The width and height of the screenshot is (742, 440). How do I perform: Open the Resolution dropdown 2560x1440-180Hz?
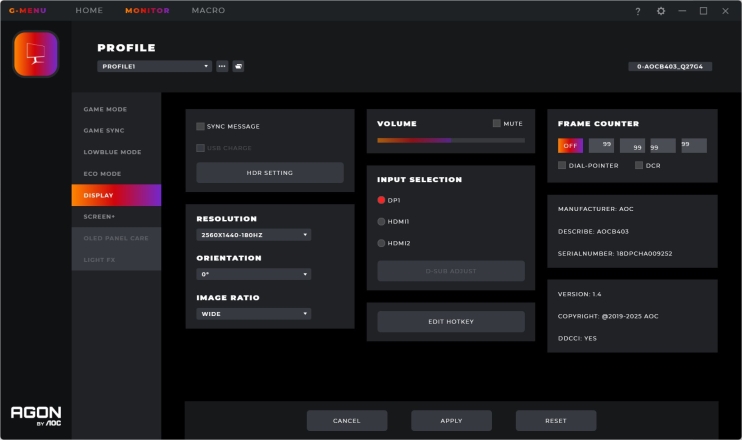(254, 235)
